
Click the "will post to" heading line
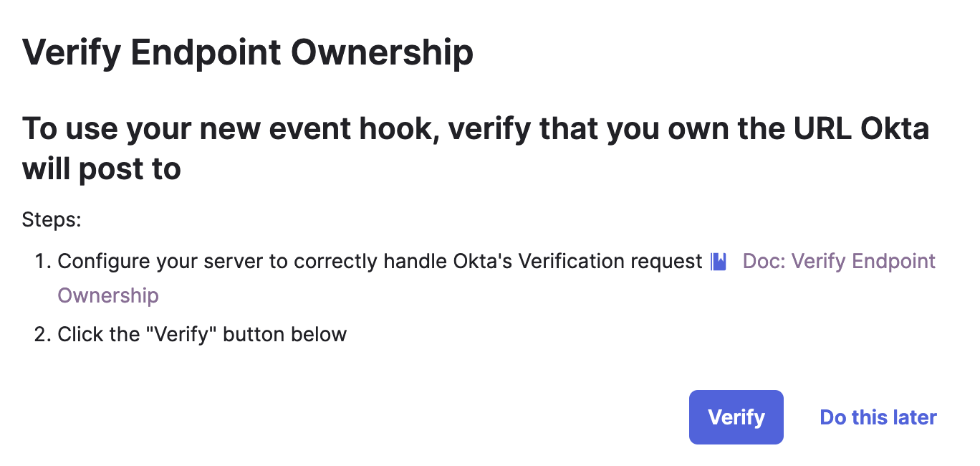[x=101, y=169]
